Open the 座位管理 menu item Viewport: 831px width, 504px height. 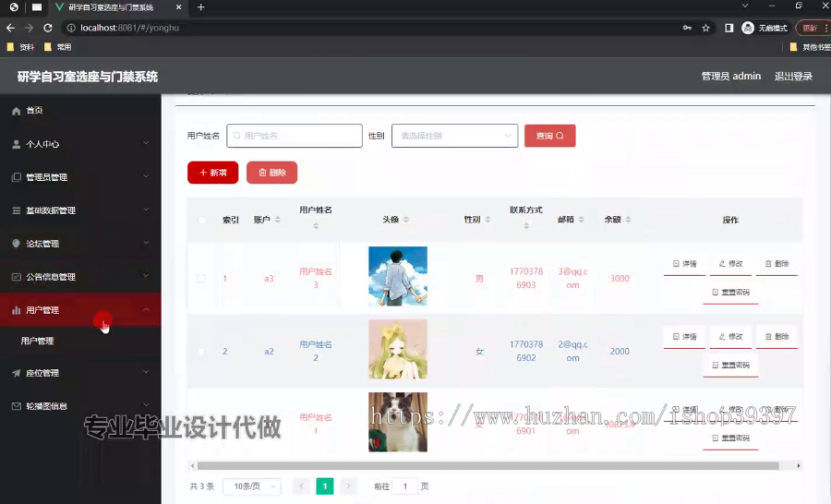coord(80,373)
